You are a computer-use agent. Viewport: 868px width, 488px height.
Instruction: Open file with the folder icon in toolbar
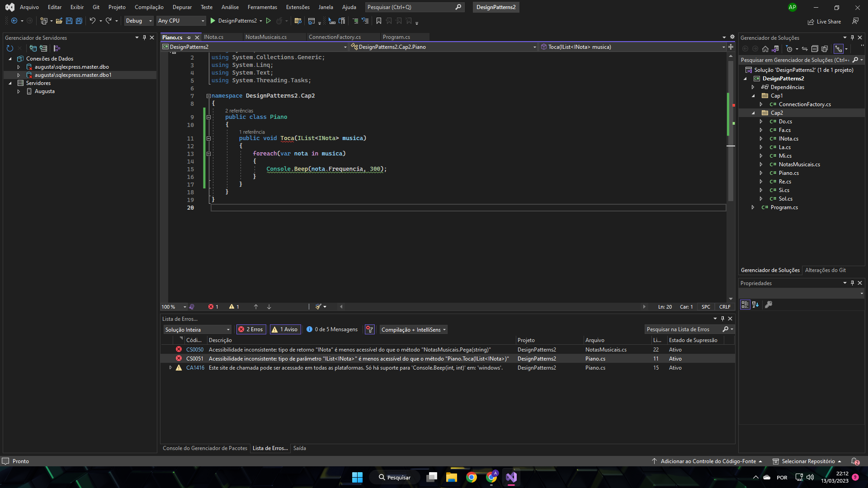59,21
